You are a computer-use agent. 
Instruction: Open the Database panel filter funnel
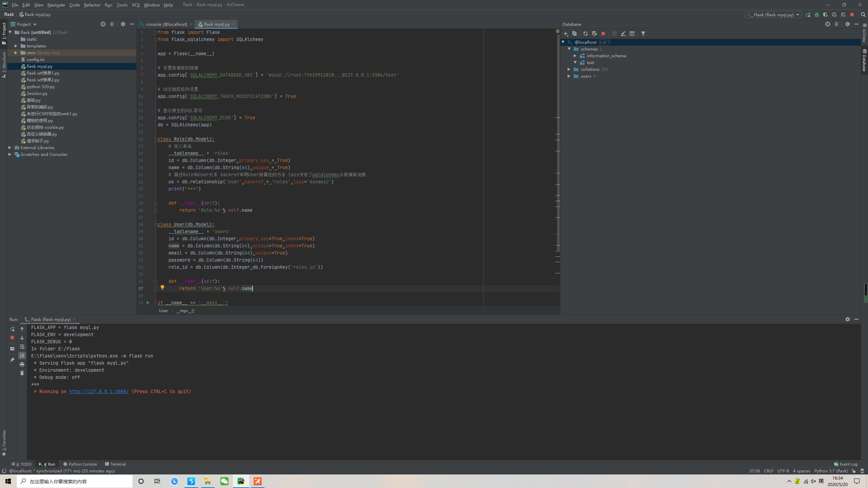(643, 34)
